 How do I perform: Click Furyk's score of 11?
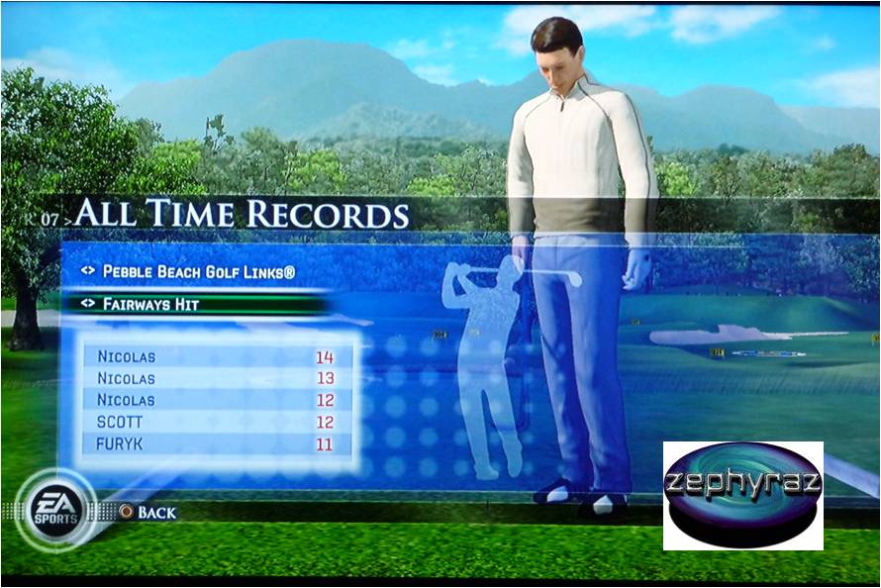point(324,444)
